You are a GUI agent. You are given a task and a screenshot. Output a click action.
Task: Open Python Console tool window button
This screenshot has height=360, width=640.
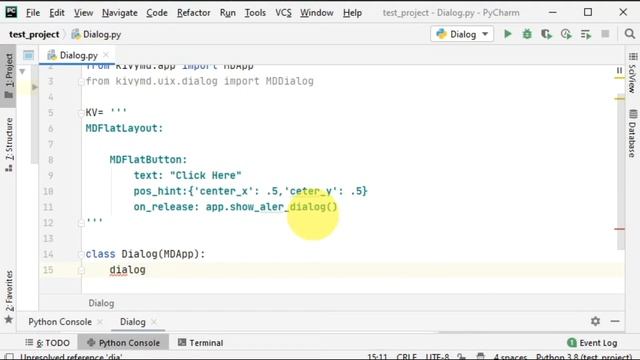click(123, 343)
